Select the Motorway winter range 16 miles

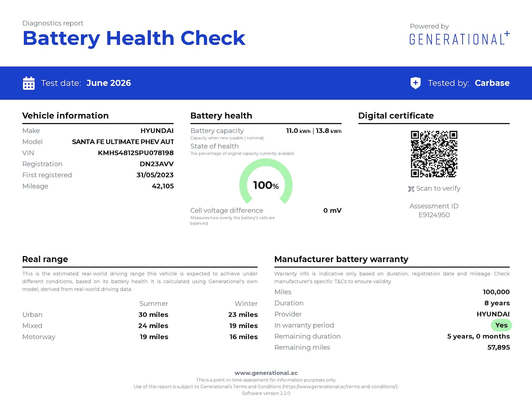pos(244,337)
